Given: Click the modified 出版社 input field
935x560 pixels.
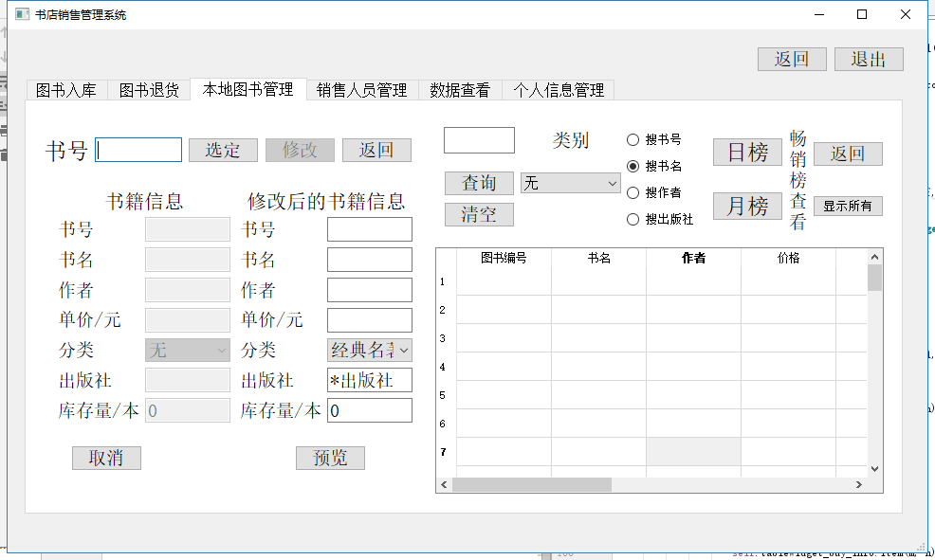Looking at the screenshot, I should pos(370,380).
